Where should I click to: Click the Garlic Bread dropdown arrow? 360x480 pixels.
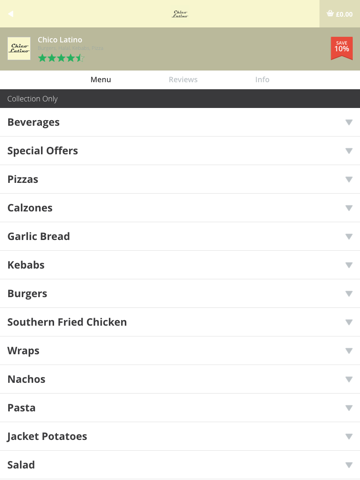349,236
